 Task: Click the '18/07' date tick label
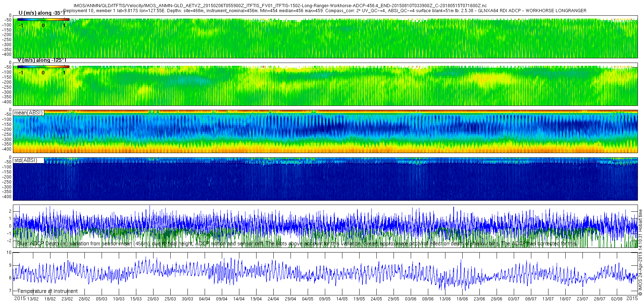point(565,299)
